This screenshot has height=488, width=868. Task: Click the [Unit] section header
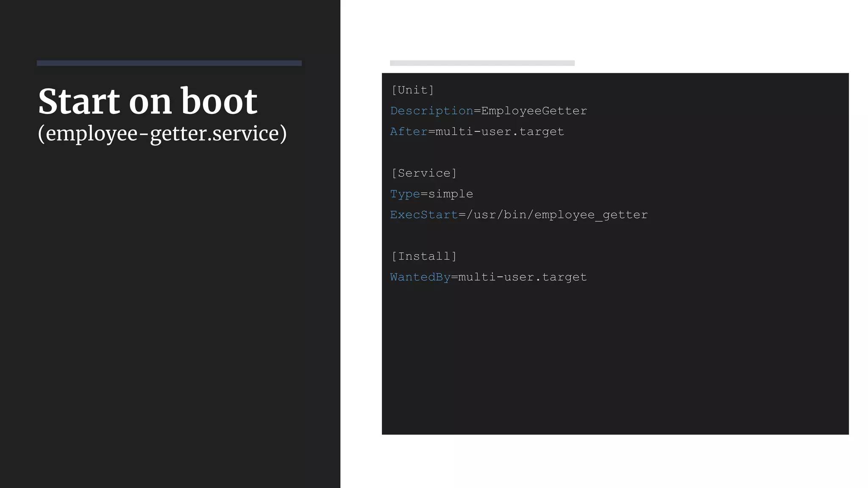point(413,90)
